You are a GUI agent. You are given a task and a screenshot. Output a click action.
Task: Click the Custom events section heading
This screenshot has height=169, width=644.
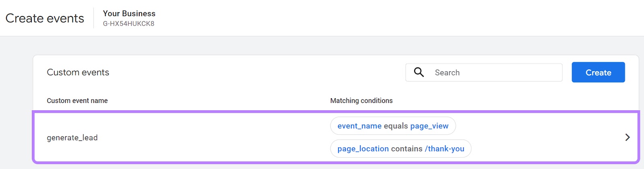point(78,72)
